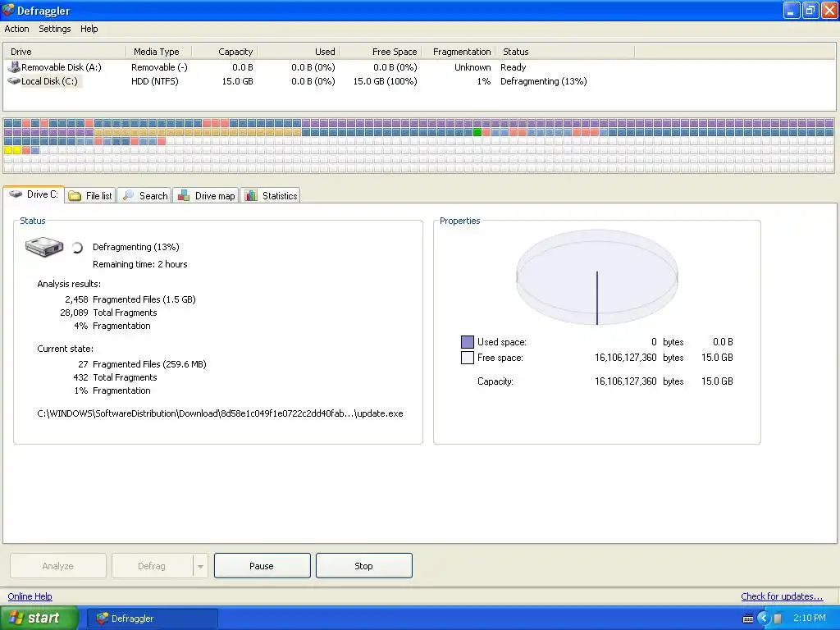This screenshot has width=840, height=630.
Task: Sort by the Used column header
Action: point(299,52)
